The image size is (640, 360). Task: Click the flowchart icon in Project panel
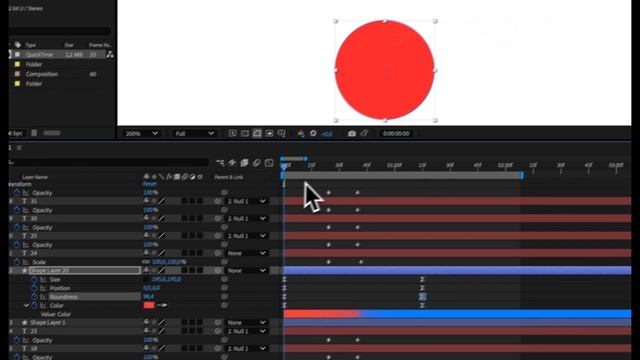click(x=110, y=54)
